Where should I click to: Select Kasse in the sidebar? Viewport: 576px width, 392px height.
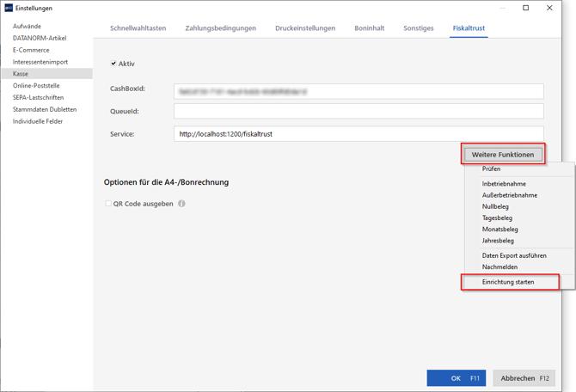47,73
